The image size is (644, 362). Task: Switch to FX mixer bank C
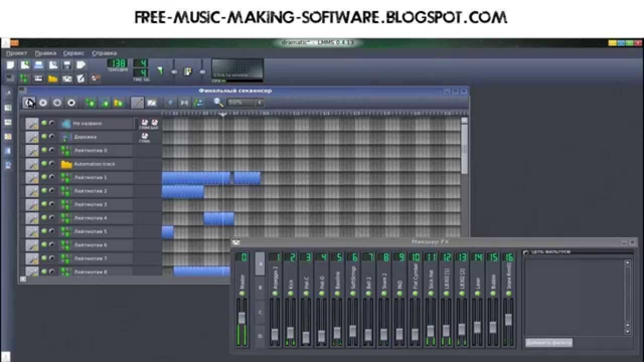click(260, 312)
